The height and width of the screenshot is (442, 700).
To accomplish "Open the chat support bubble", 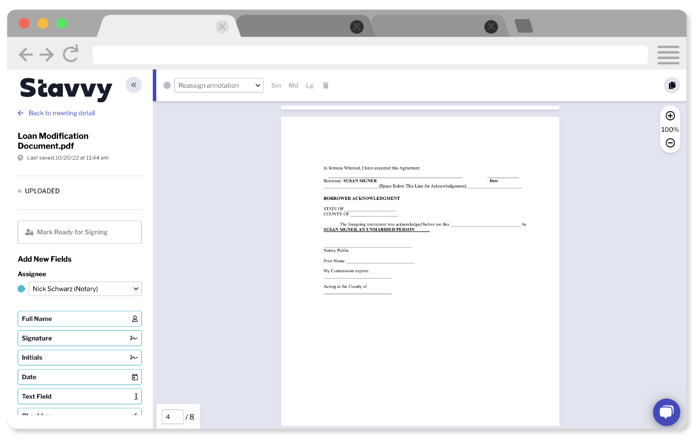I will coord(666,412).
